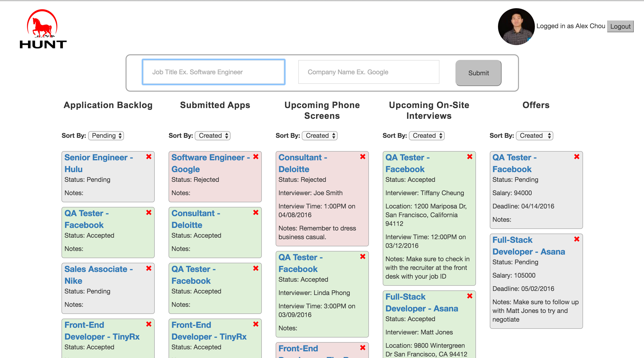
Task: Open Application Backlog sort dropdown showing Pending
Action: tap(106, 136)
